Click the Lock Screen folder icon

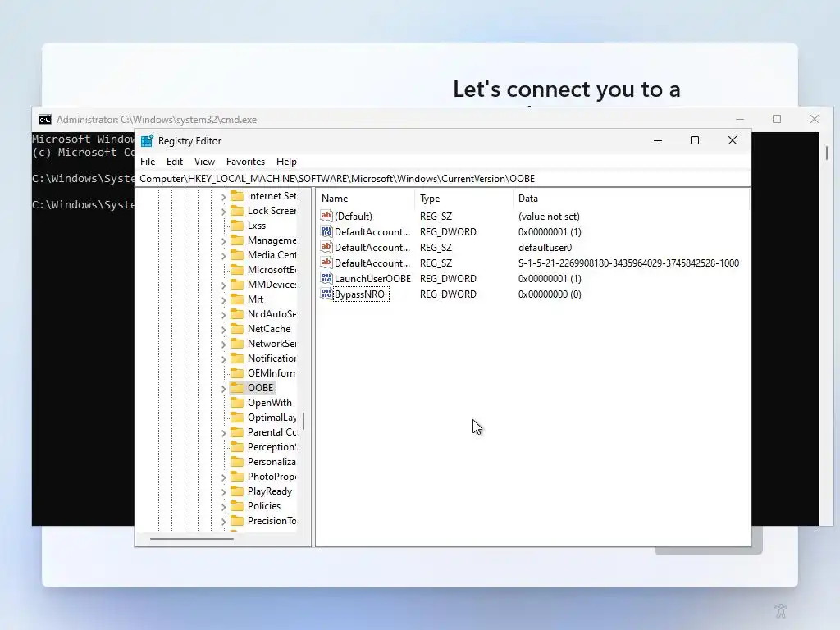tap(237, 211)
